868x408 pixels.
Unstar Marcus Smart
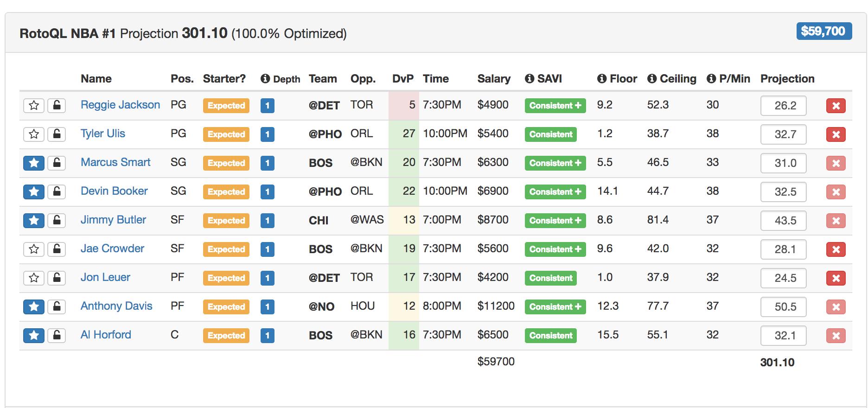pyautogui.click(x=34, y=163)
